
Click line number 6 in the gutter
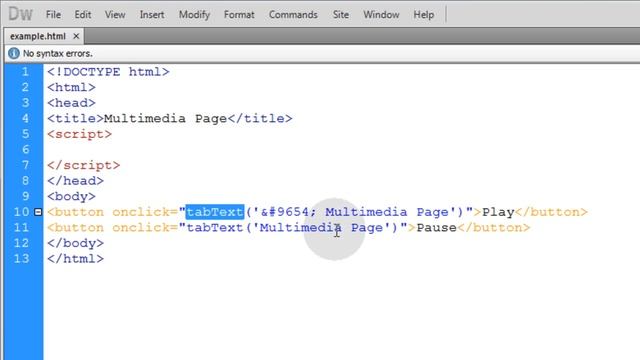pos(25,149)
